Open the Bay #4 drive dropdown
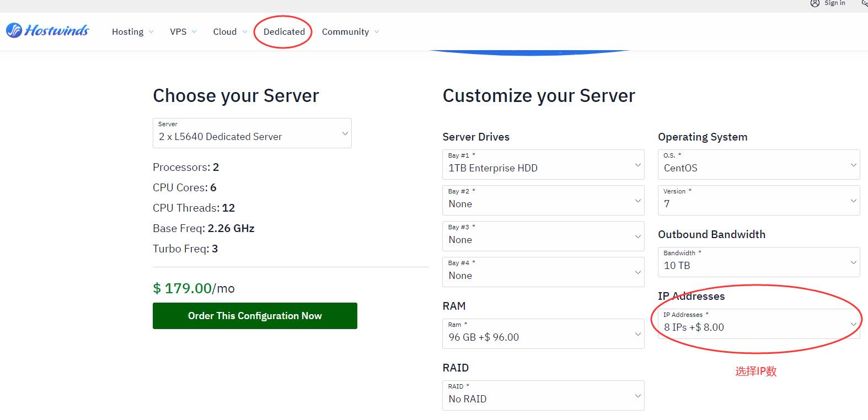This screenshot has width=868, height=420. click(x=543, y=272)
